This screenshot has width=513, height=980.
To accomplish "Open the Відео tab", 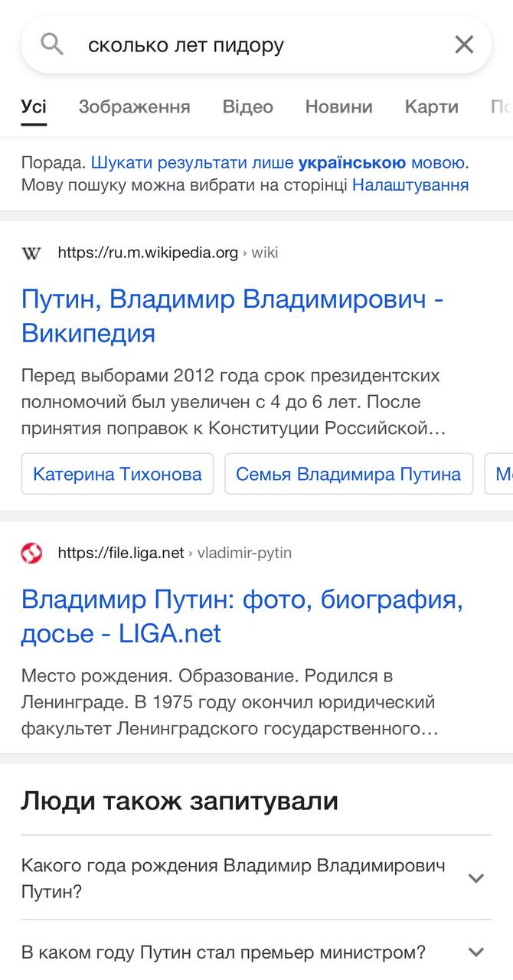I will (247, 106).
